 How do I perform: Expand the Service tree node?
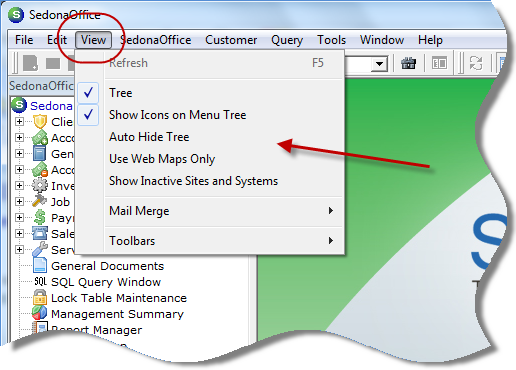tap(19, 250)
